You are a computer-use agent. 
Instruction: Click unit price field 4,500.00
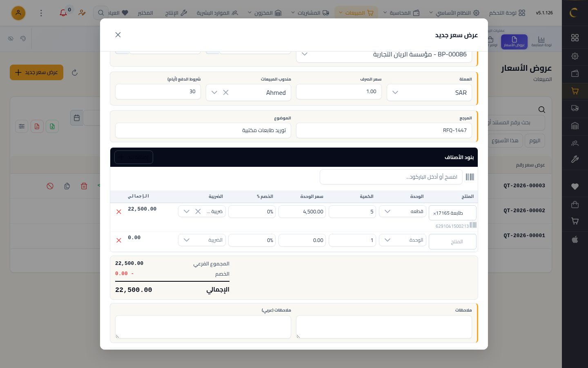coord(302,211)
